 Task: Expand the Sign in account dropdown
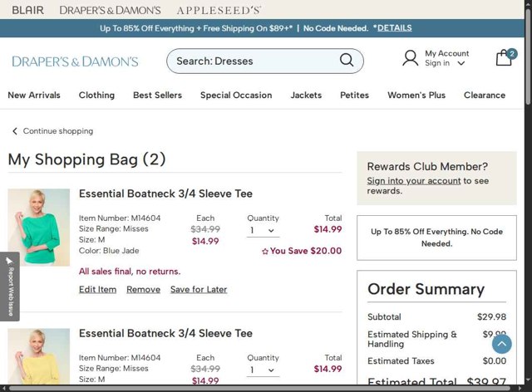461,63
